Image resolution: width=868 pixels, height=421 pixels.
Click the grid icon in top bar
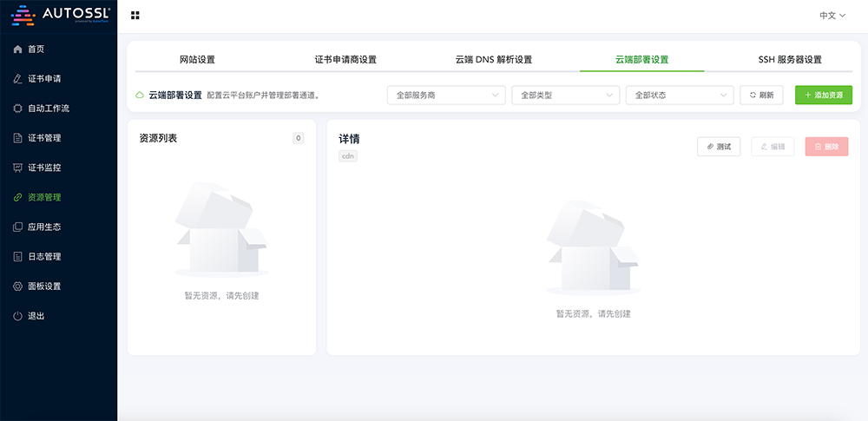135,16
